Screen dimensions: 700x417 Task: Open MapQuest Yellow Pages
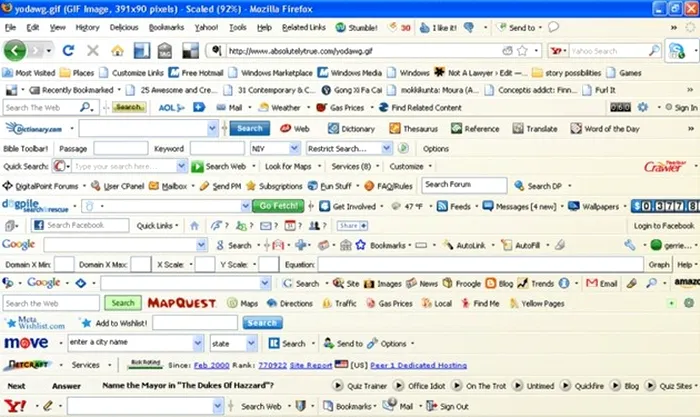point(538,304)
